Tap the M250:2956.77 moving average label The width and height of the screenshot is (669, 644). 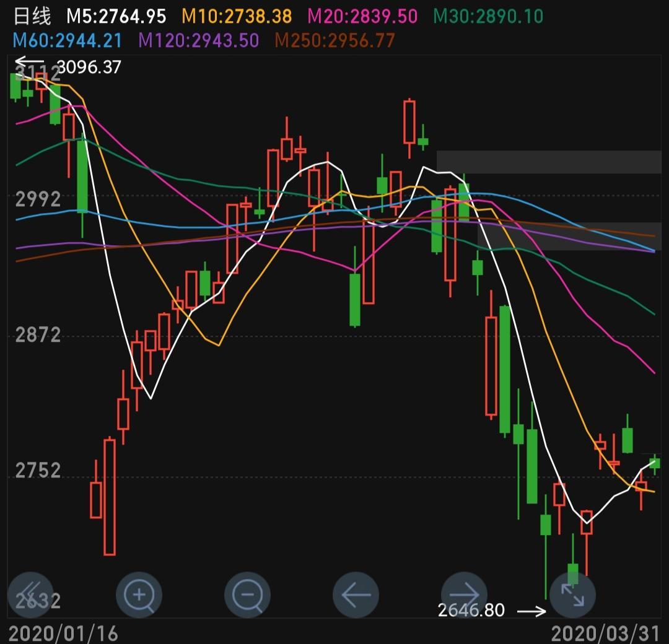(335, 40)
